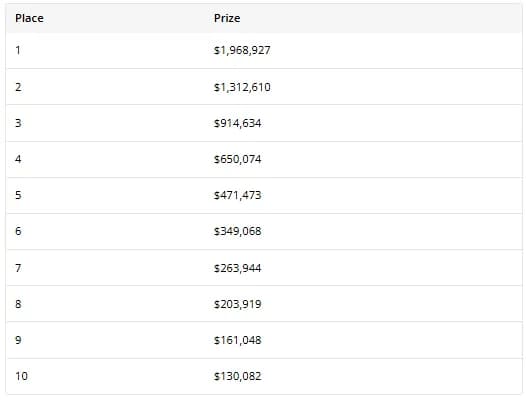Click the Prize column header
This screenshot has height=402, width=526.
[227, 18]
